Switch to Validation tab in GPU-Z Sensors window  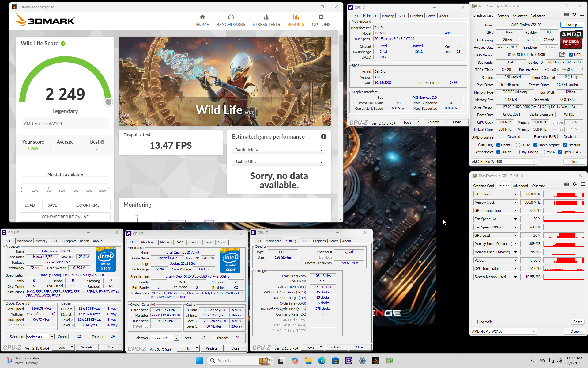coord(538,186)
